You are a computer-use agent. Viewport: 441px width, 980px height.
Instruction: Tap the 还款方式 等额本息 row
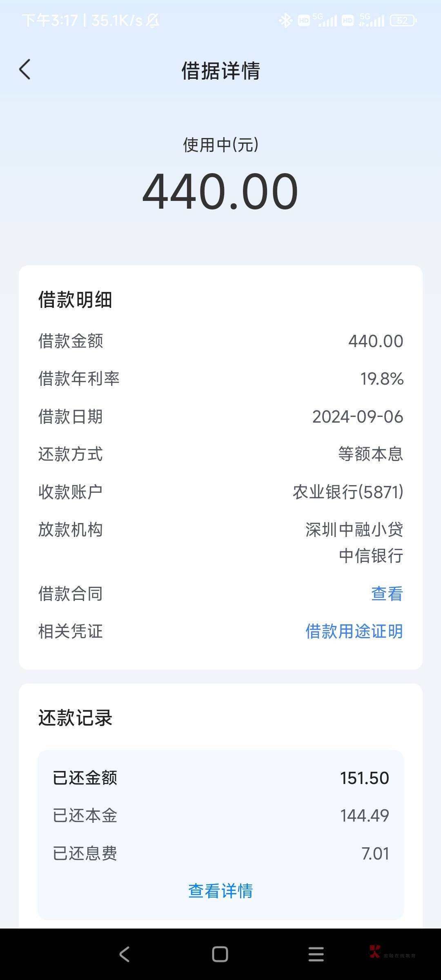point(220,454)
